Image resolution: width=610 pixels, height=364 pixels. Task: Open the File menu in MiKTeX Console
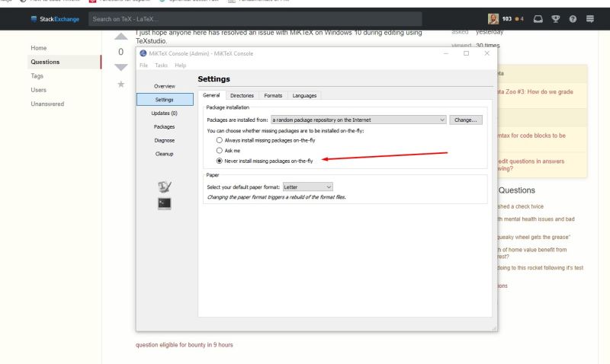tap(143, 65)
